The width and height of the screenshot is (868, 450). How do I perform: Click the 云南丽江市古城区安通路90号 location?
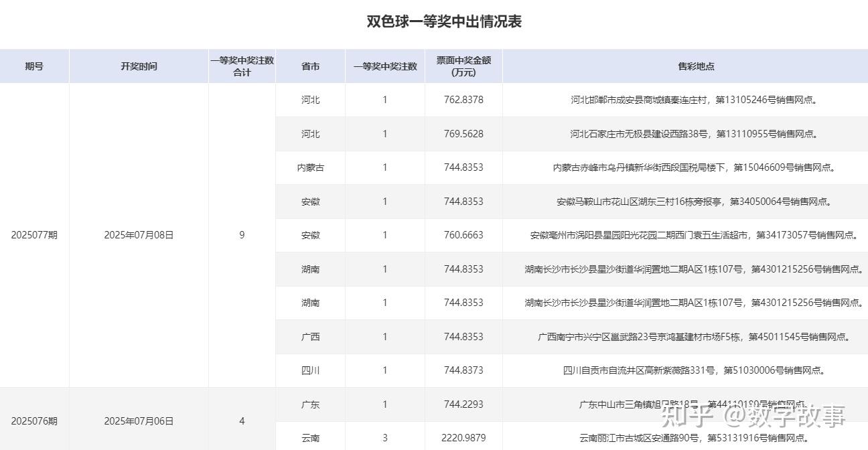pyautogui.click(x=696, y=438)
